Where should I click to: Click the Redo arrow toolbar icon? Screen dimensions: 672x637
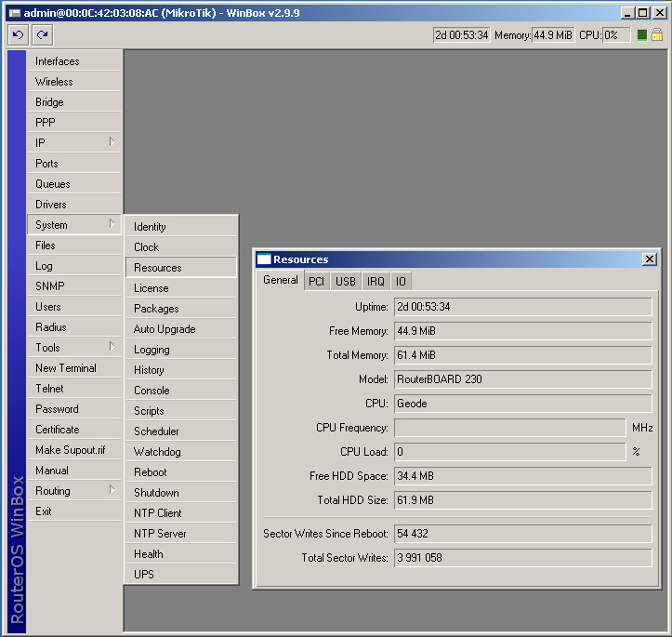coord(42,34)
